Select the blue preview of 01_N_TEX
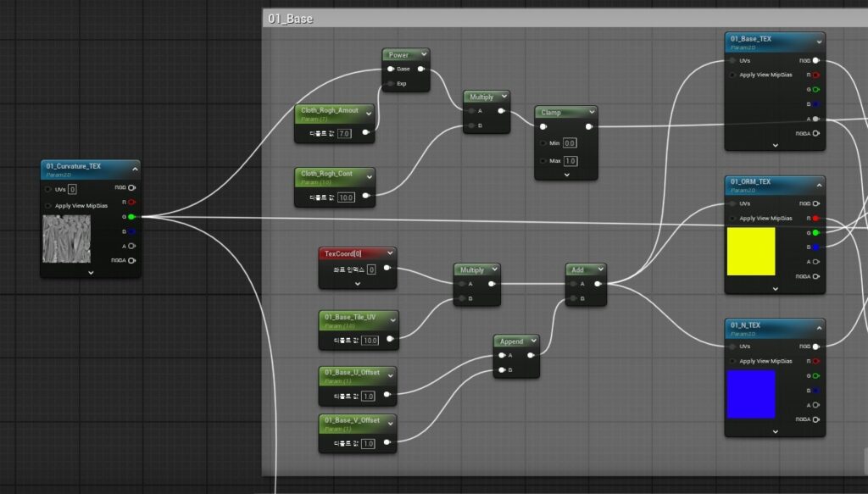The image size is (868, 494). pyautogui.click(x=751, y=394)
